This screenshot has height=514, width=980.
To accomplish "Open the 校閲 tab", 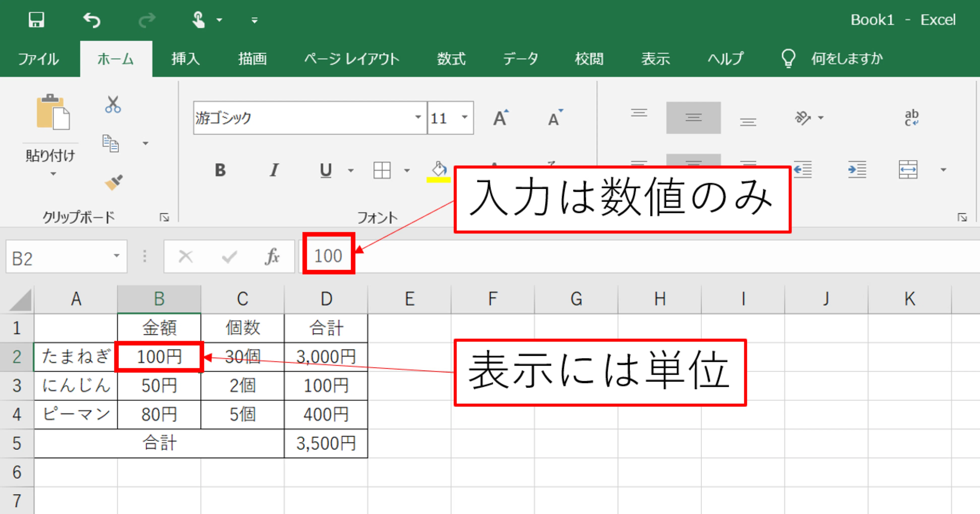I will 589,59.
